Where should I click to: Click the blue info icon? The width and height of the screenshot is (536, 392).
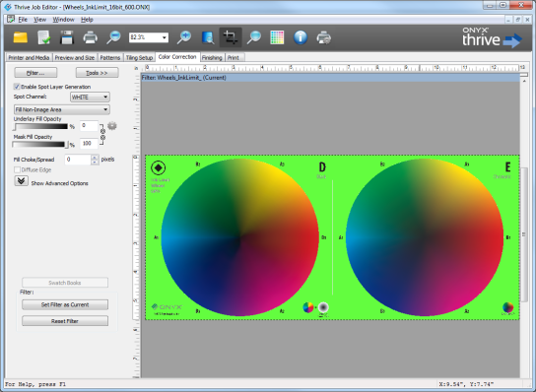301,37
